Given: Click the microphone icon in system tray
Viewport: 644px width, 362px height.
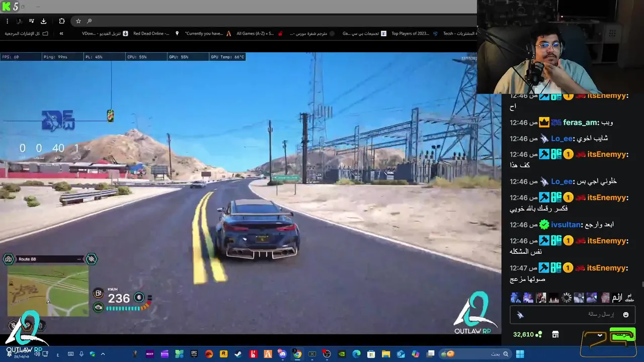Looking at the screenshot, I should [81, 354].
